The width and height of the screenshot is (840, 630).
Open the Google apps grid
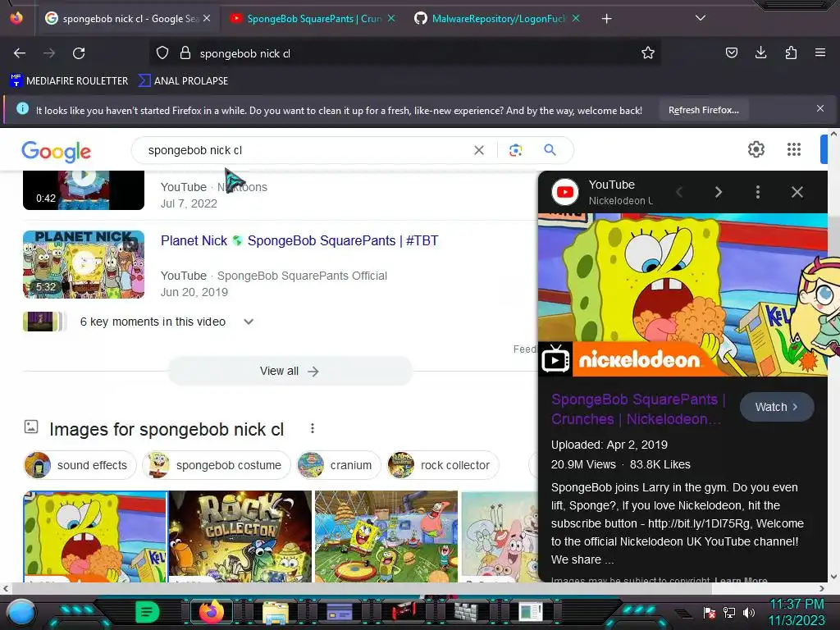click(794, 149)
